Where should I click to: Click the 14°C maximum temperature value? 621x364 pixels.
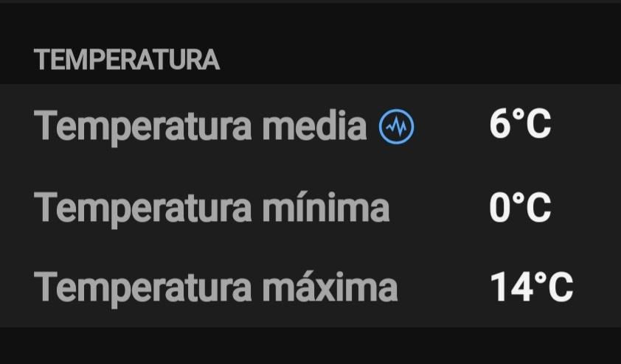[532, 287]
